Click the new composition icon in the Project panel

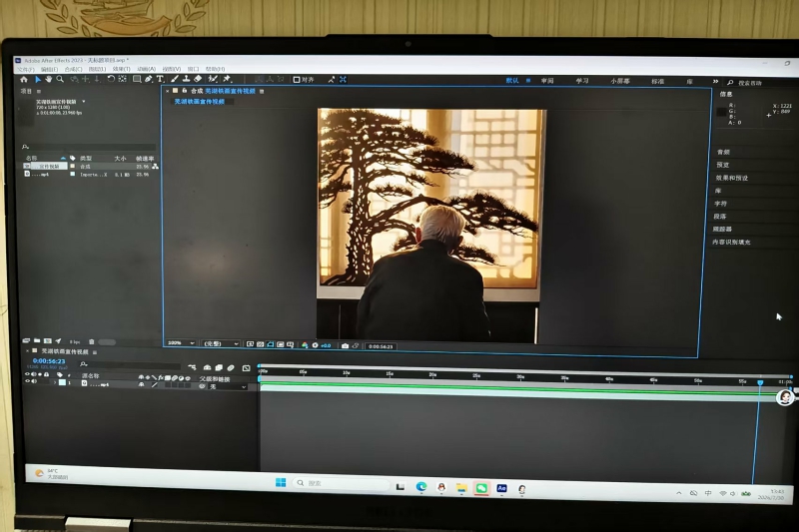coord(47,341)
